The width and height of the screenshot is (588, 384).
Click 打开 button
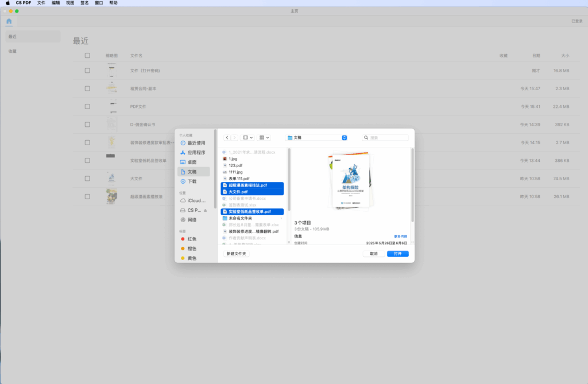pyautogui.click(x=398, y=254)
